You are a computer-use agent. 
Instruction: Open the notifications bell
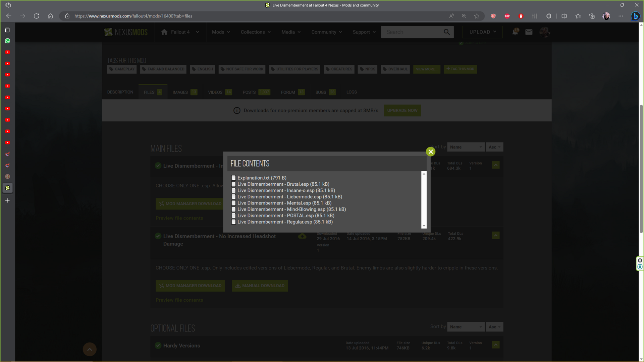click(x=515, y=32)
